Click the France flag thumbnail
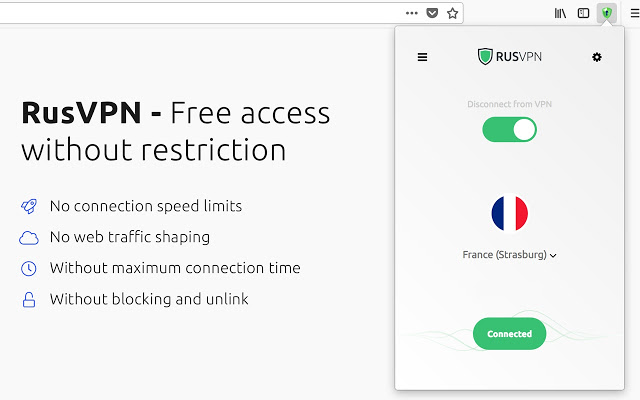 coord(509,213)
